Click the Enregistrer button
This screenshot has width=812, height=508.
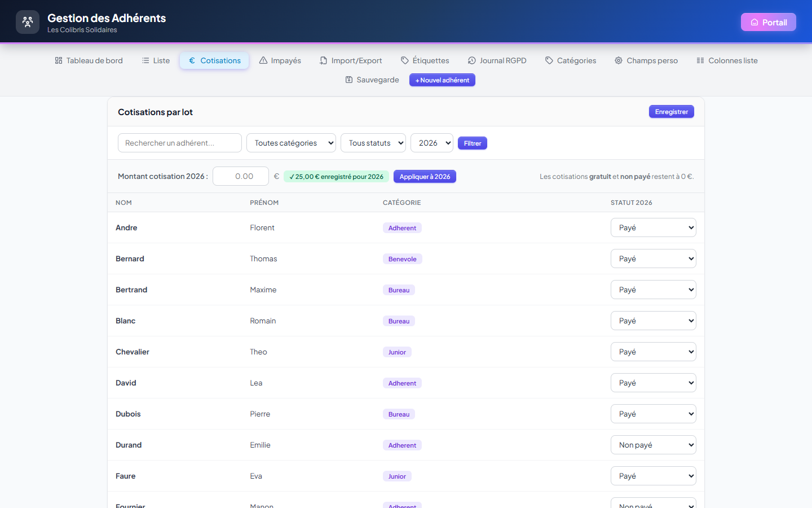click(672, 112)
